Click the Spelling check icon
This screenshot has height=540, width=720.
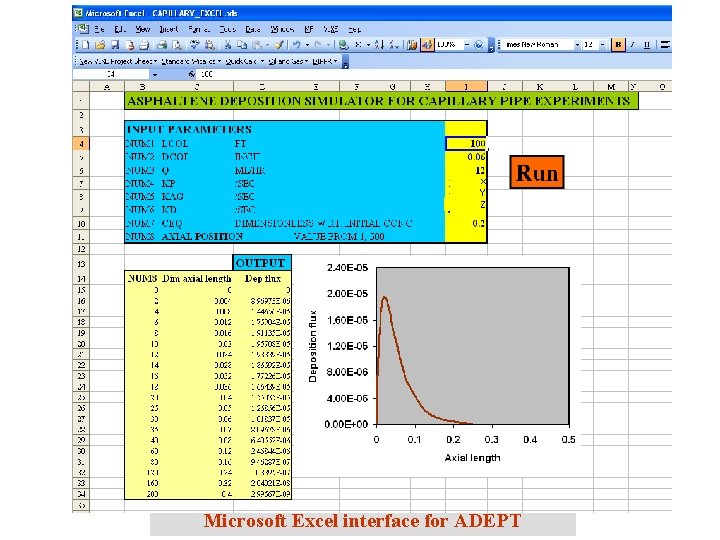coord(195,45)
